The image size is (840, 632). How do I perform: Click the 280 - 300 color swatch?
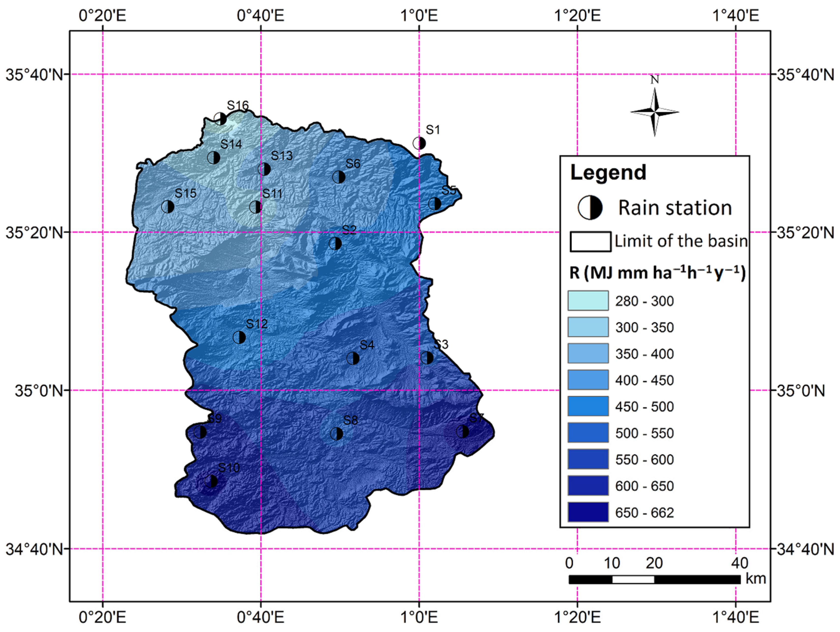click(588, 301)
